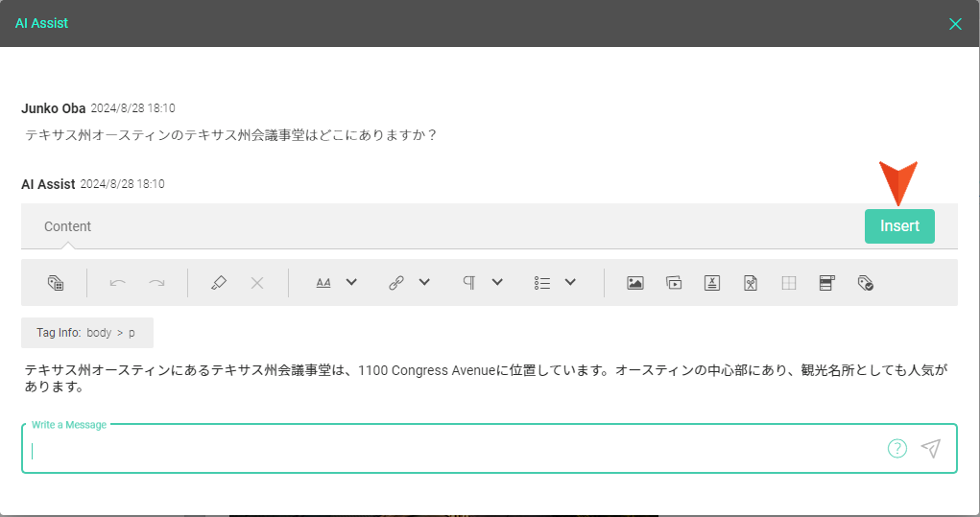This screenshot has height=517, width=980.
Task: Click the Tag Info body > p breadcrumb
Action: [87, 333]
